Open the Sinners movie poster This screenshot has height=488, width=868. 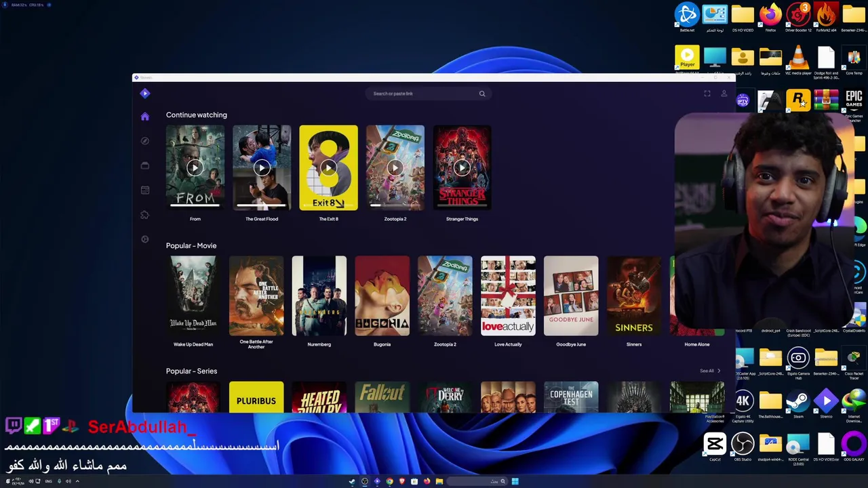[634, 296]
